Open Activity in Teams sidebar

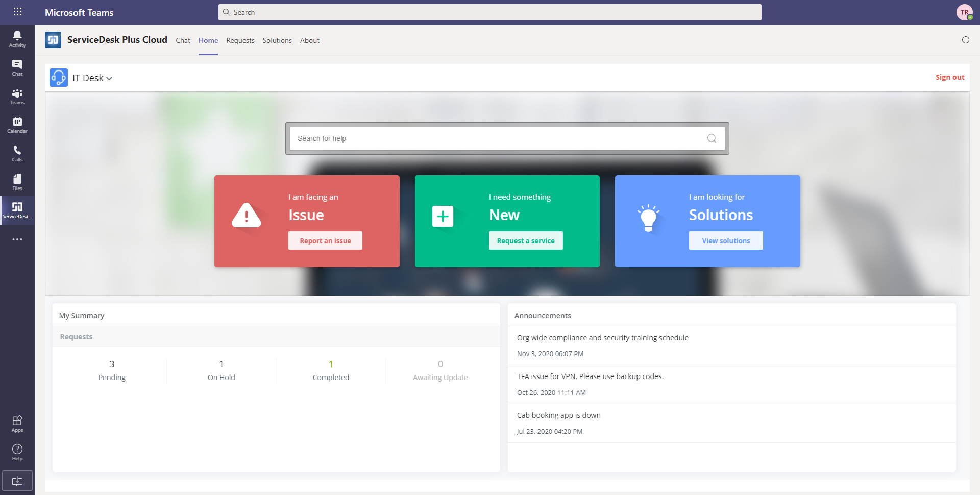[x=17, y=39]
